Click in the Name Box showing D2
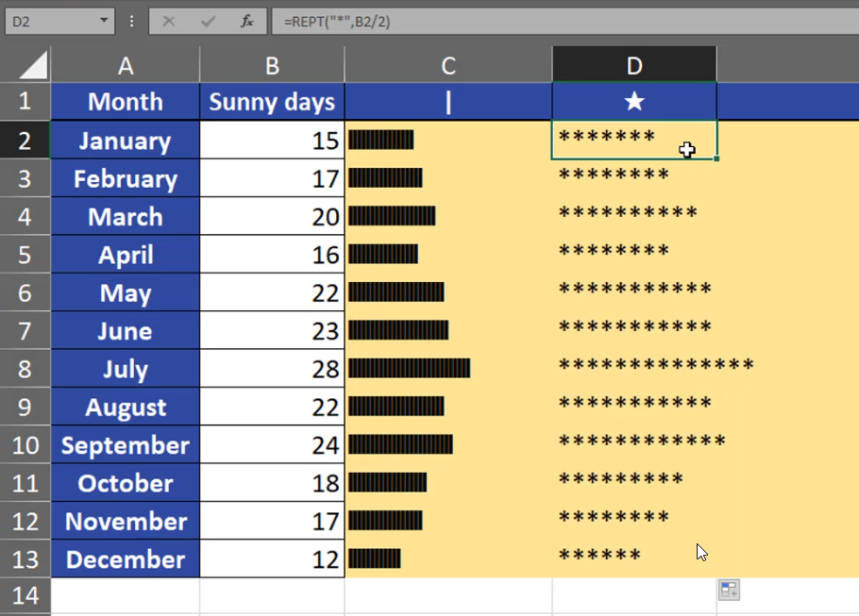This screenshot has width=859, height=616. (x=47, y=21)
